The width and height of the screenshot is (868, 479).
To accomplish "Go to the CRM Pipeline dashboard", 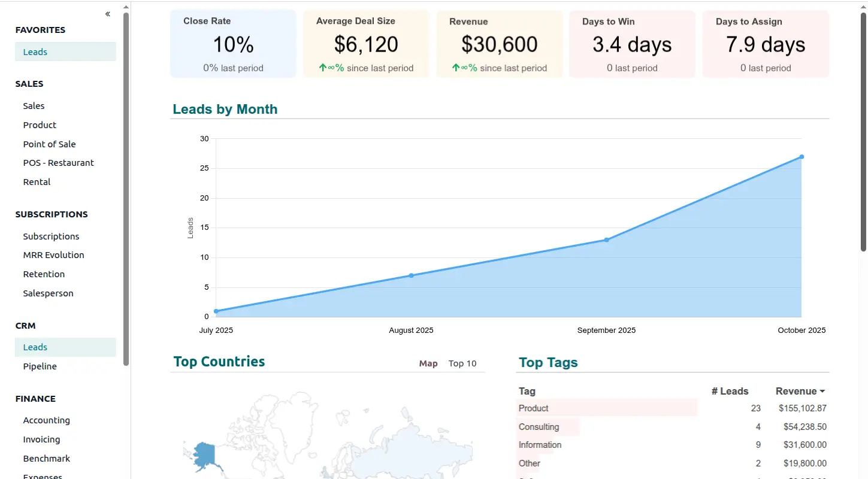I will [40, 366].
